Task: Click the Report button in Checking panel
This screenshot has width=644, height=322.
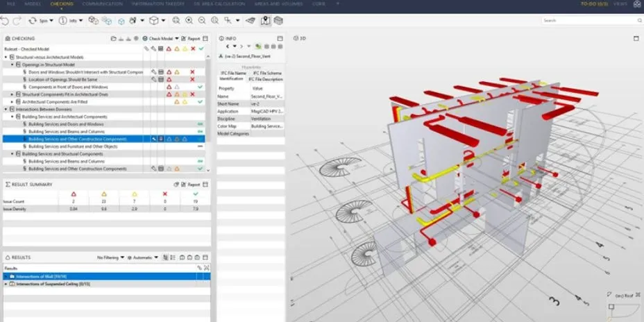Action: tap(191, 39)
